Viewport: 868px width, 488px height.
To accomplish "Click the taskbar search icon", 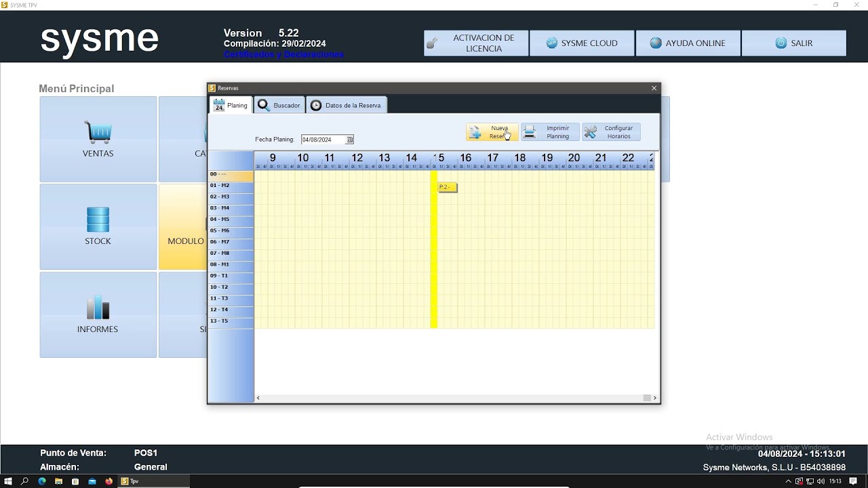I will pos(25,481).
